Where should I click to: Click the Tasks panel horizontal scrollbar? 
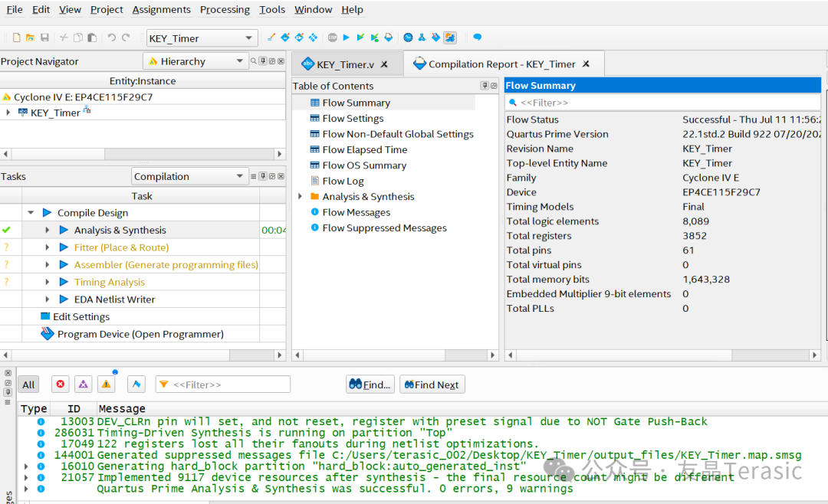pos(143,355)
